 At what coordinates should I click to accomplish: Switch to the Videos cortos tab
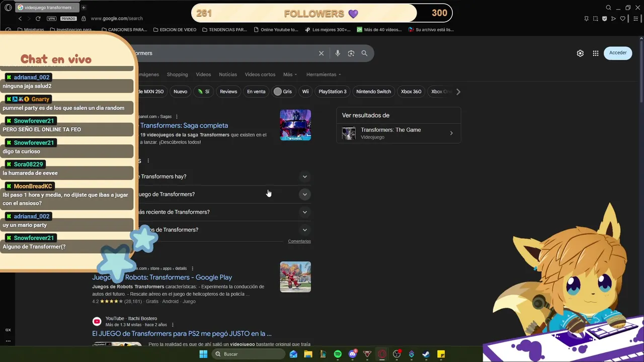(260, 74)
